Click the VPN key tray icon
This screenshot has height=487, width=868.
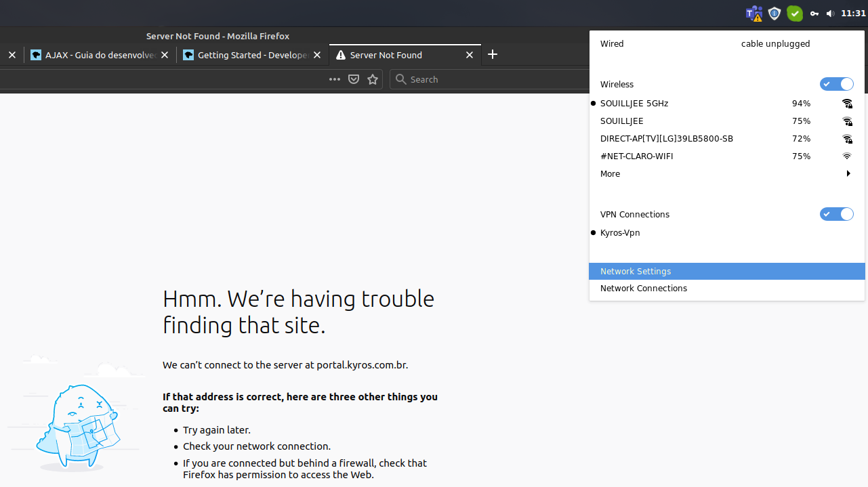tap(814, 14)
